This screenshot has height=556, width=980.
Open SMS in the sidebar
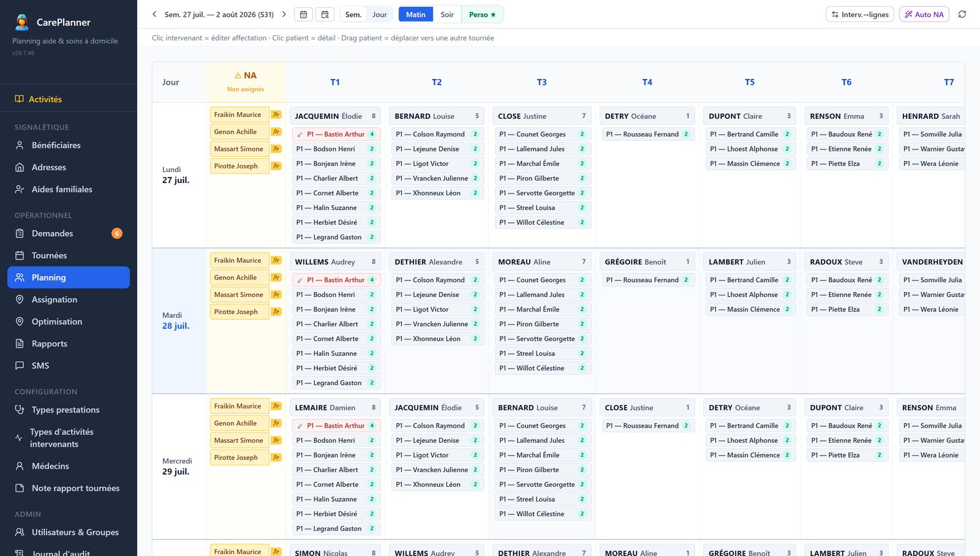pos(69,366)
